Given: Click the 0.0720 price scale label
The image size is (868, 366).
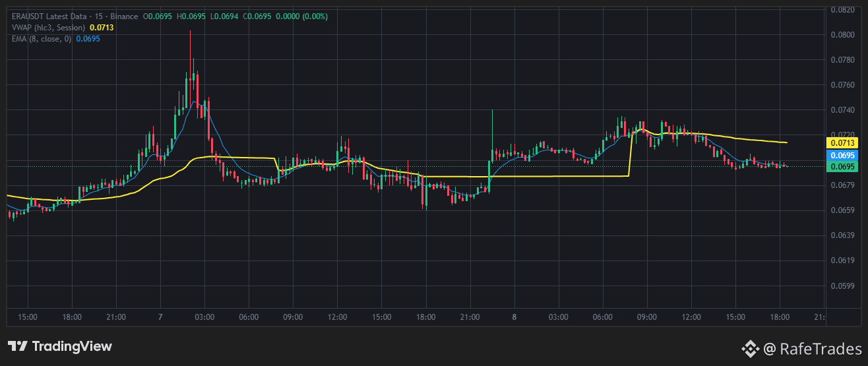Looking at the screenshot, I should coord(842,135).
